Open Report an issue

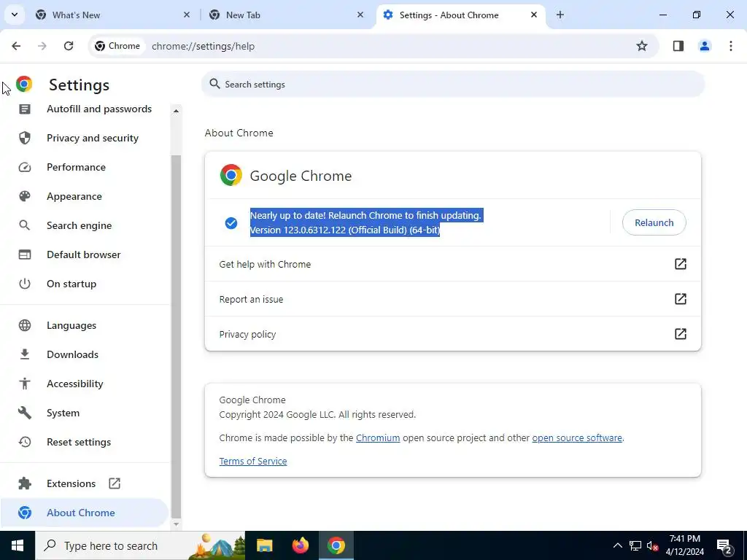(x=452, y=299)
